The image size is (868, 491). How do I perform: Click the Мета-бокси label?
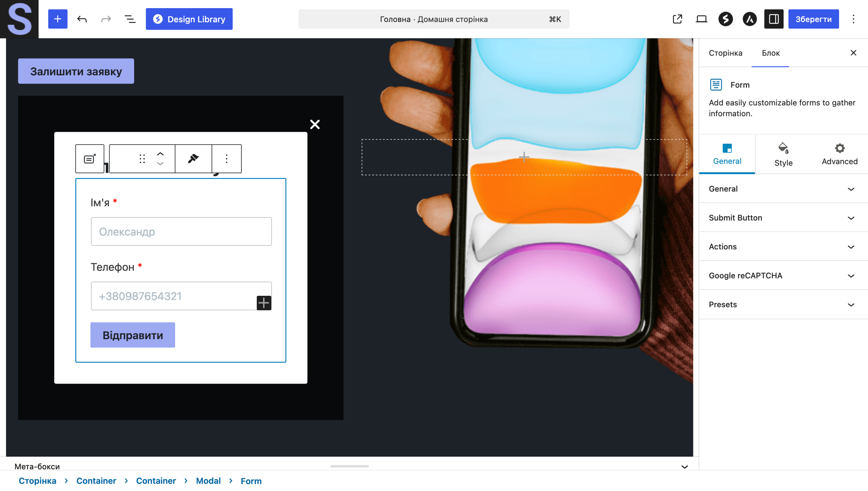pos(37,466)
